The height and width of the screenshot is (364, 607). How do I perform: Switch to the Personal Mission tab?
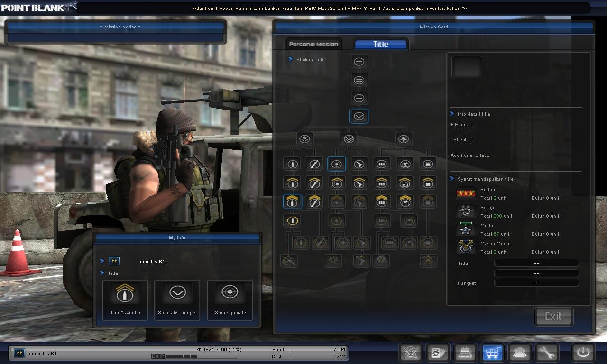313,44
